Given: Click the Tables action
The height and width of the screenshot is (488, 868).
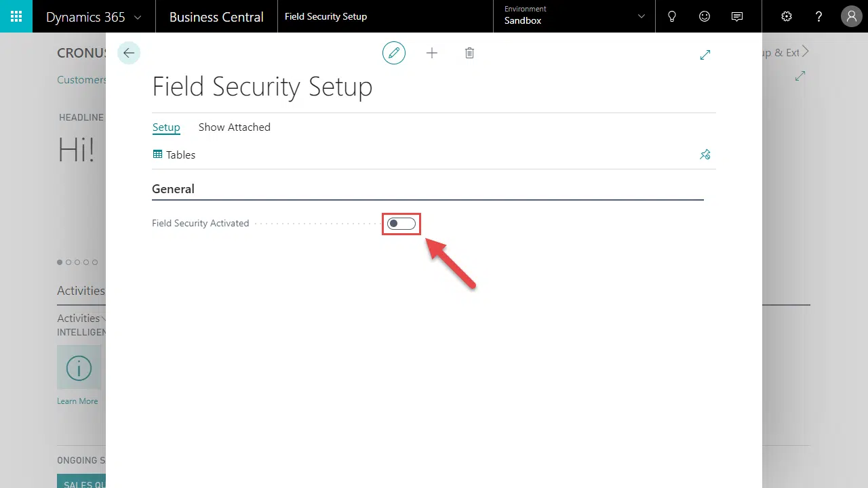Looking at the screenshot, I should pyautogui.click(x=174, y=155).
